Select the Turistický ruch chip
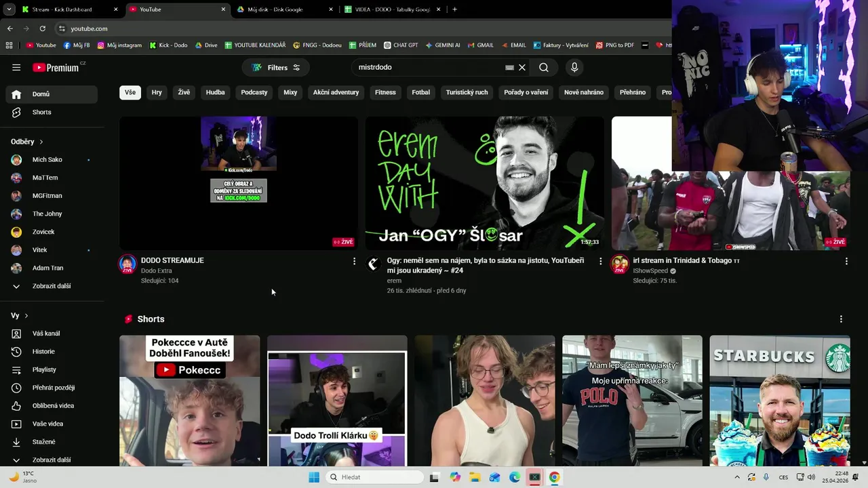 click(x=467, y=92)
